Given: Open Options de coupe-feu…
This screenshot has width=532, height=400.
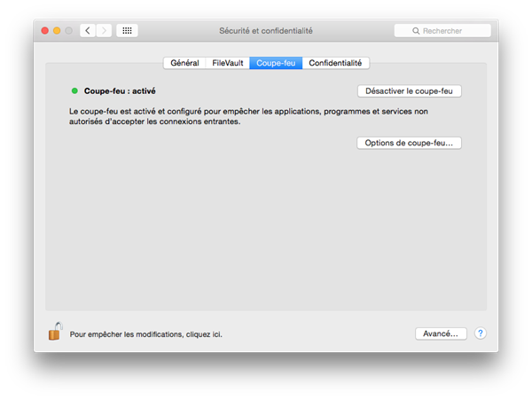Looking at the screenshot, I should 409,143.
